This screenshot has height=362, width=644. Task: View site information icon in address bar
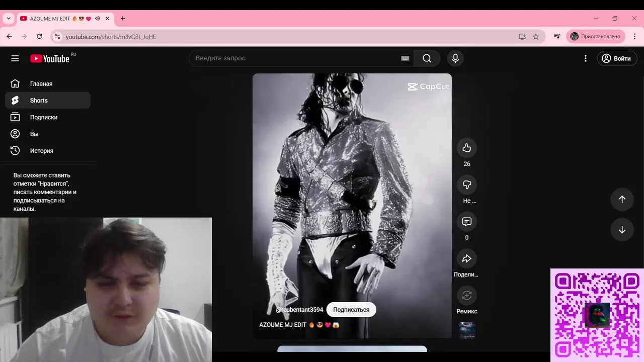(x=57, y=37)
